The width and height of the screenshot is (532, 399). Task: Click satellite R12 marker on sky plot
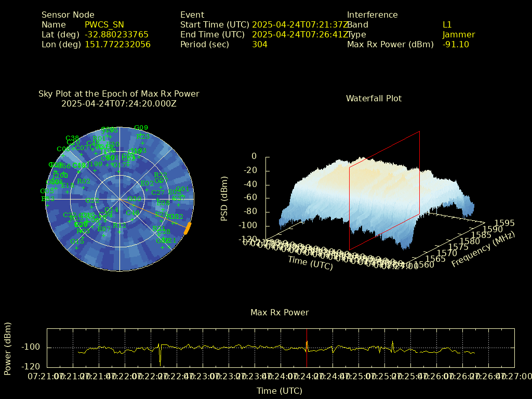coord(119,225)
